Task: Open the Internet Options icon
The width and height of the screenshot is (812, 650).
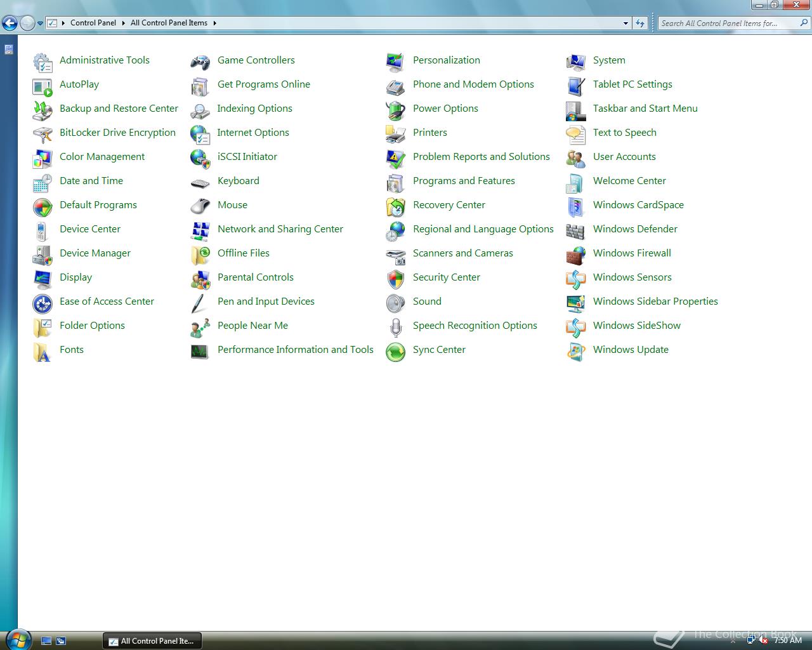Action: (x=200, y=135)
